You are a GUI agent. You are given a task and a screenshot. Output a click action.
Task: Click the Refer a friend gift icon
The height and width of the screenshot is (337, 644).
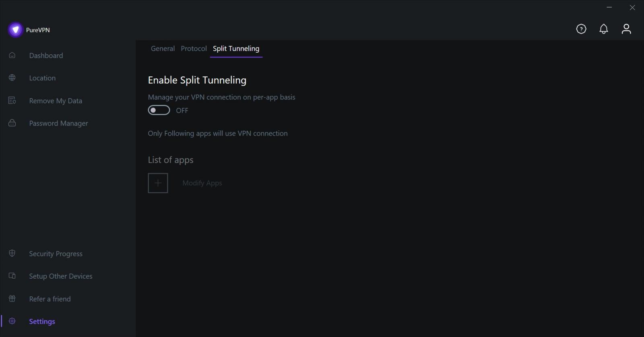coord(12,299)
